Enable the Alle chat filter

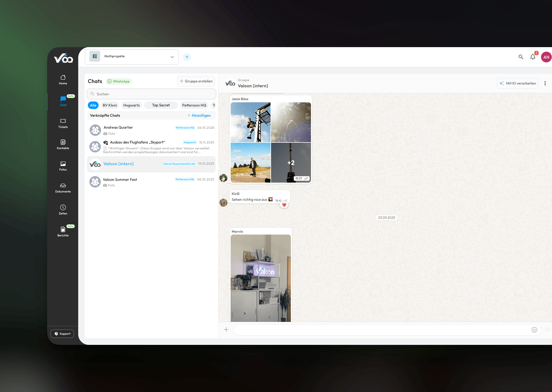[93, 105]
